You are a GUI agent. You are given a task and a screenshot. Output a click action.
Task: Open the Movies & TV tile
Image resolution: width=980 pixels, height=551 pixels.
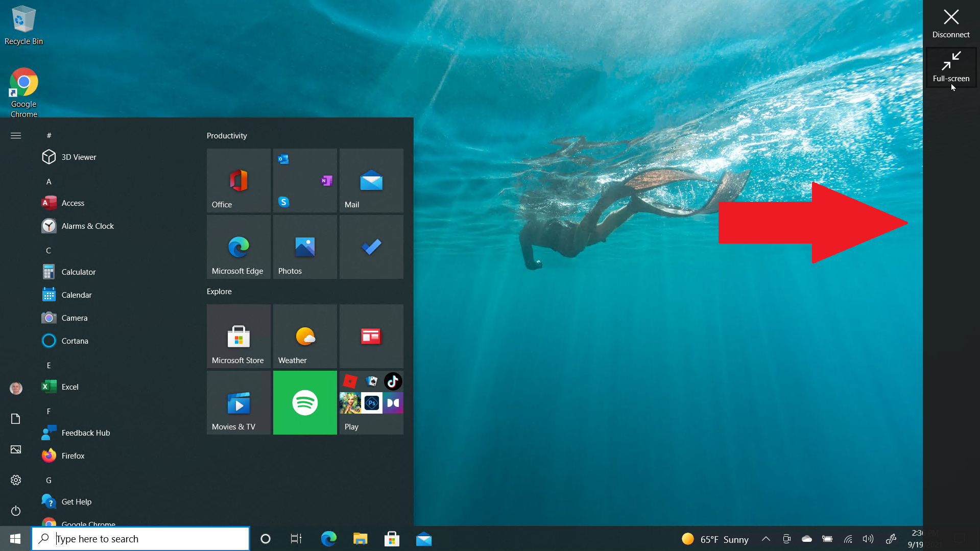[x=238, y=402]
